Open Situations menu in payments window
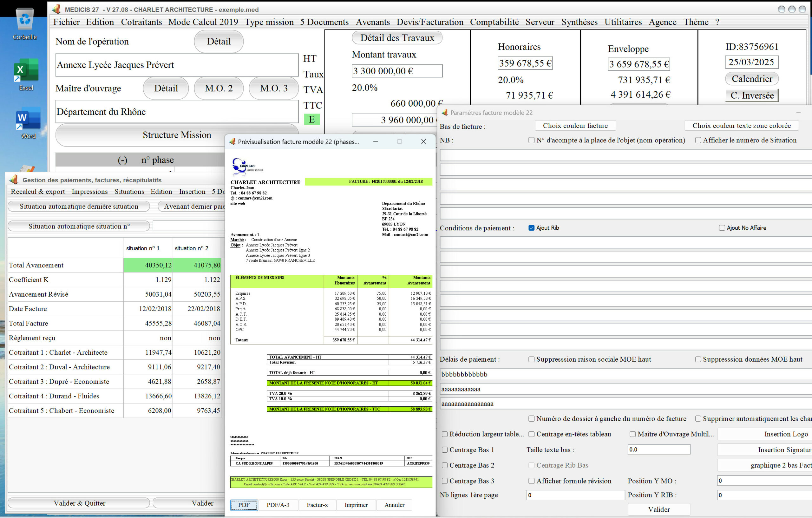This screenshot has width=812, height=518. pyautogui.click(x=129, y=191)
